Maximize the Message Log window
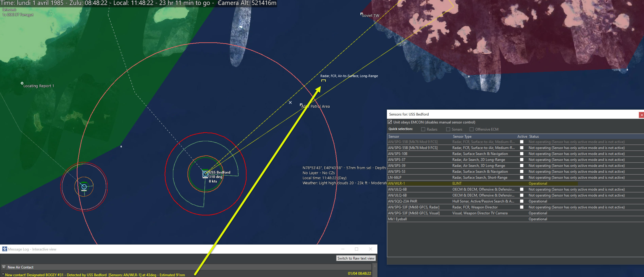The image size is (644, 277). point(356,249)
